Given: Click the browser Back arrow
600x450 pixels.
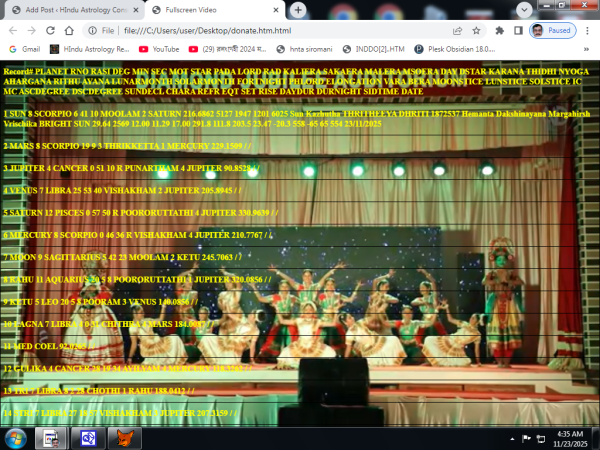Looking at the screenshot, I should pyautogui.click(x=12, y=30).
